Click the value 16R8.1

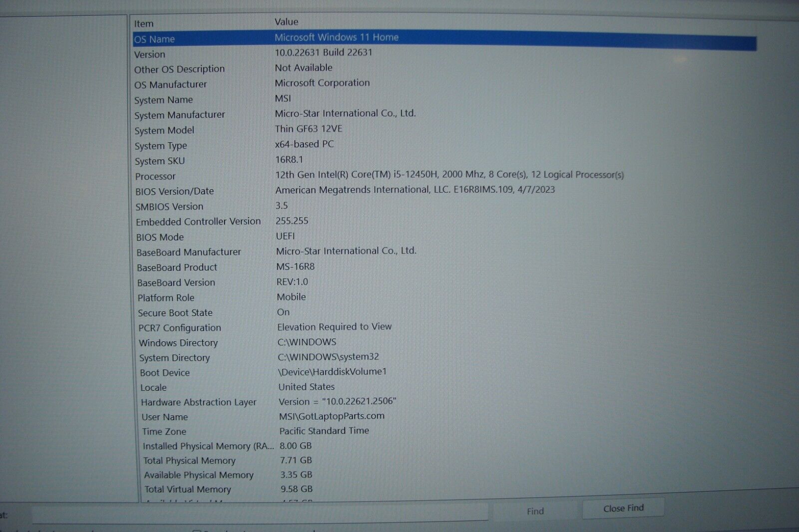point(289,160)
